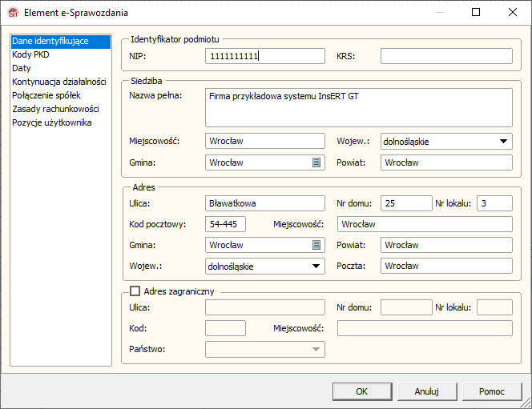Edit the Poczta field with Wrocław

(x=446, y=266)
